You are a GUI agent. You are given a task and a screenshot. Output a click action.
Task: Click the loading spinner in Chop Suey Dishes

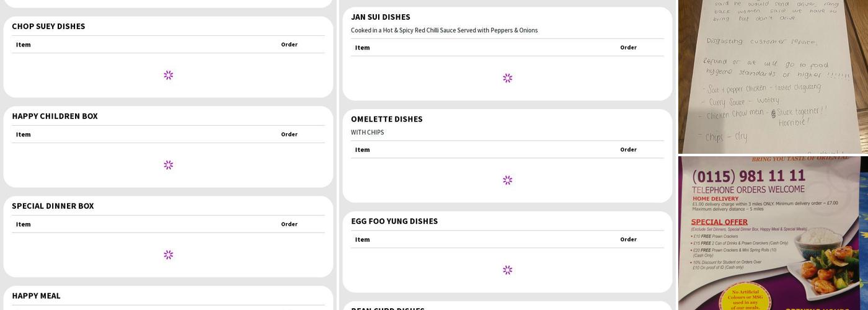(x=168, y=75)
